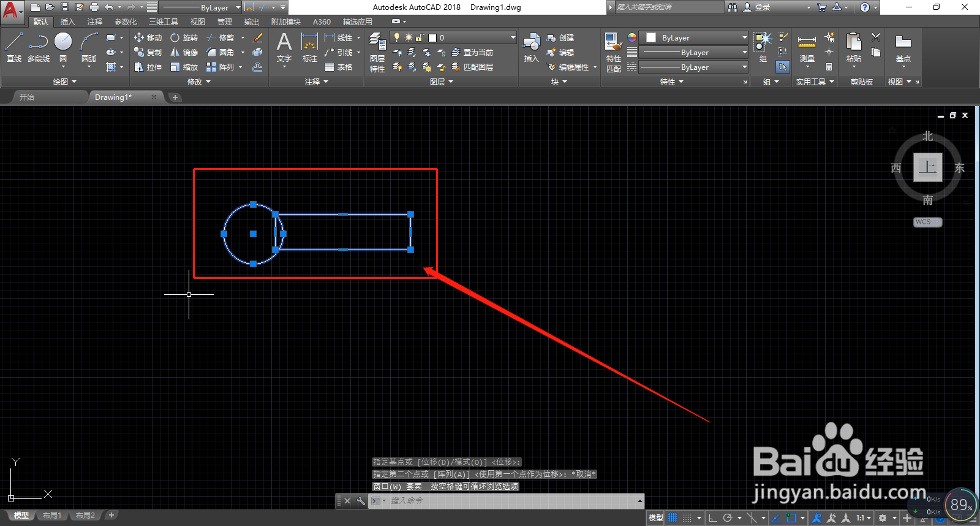Expand the Annotation (注释) panel

point(316,82)
